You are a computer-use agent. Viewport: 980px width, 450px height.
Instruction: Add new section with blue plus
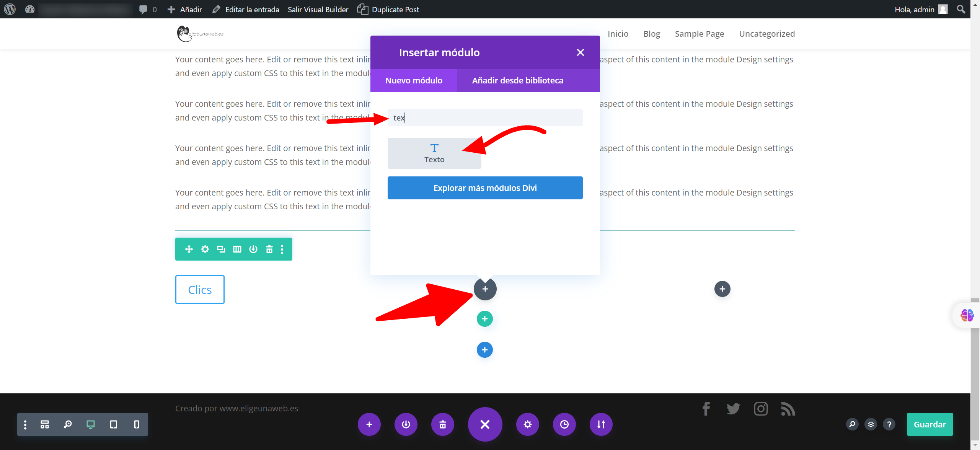[x=484, y=350]
